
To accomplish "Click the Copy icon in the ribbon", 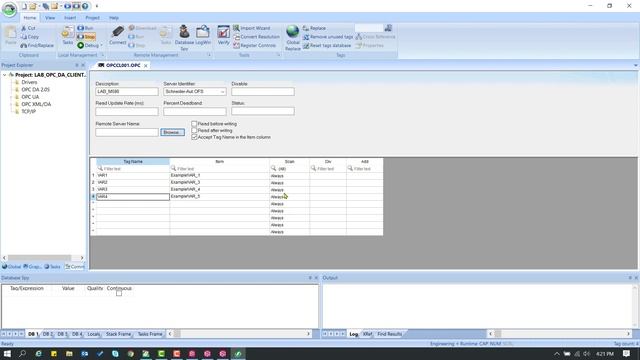I will (x=24, y=37).
